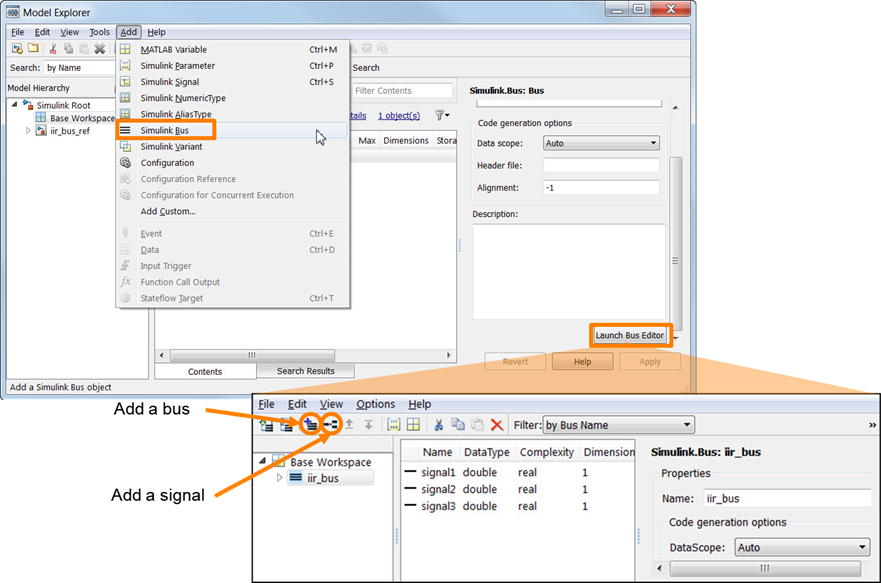Open the Add menu in Model Explorer
This screenshot has height=583, width=881.
click(x=129, y=32)
